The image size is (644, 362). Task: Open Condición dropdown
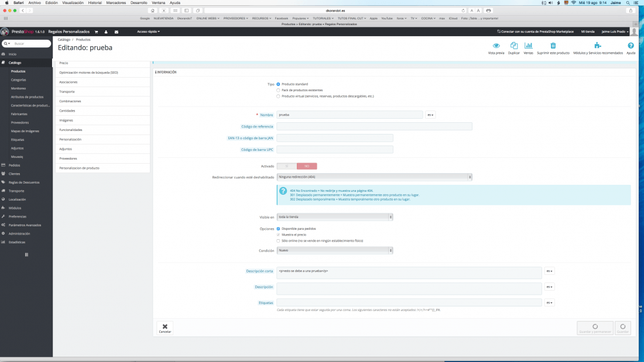tap(335, 250)
